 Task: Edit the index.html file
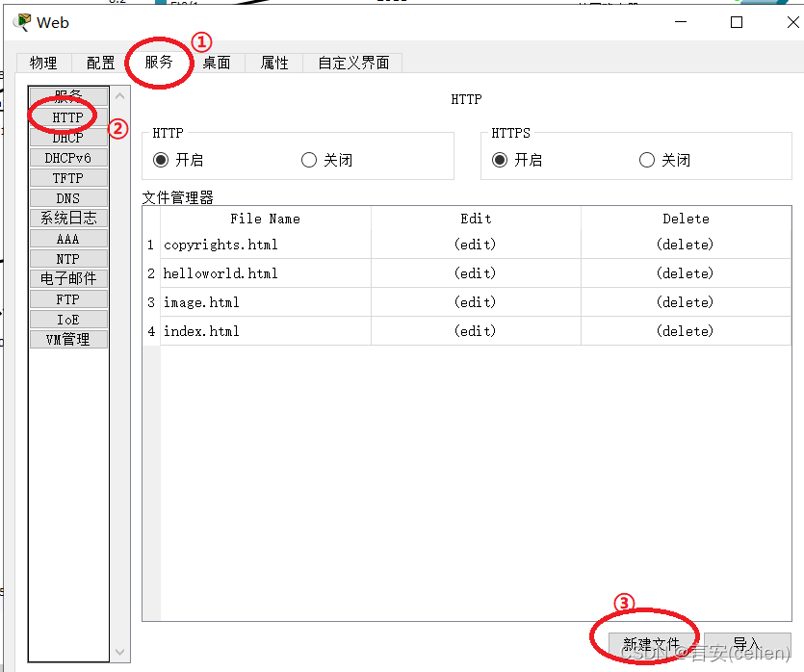pos(476,330)
